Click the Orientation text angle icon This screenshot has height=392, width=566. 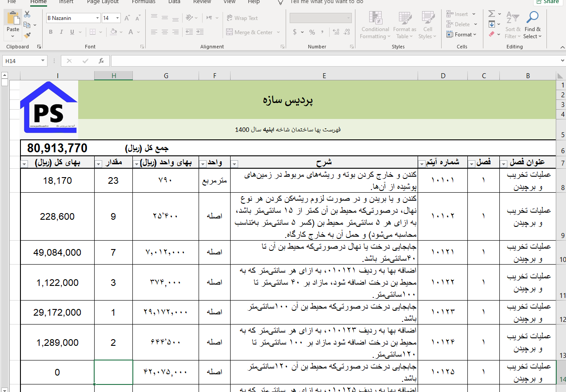pos(190,18)
